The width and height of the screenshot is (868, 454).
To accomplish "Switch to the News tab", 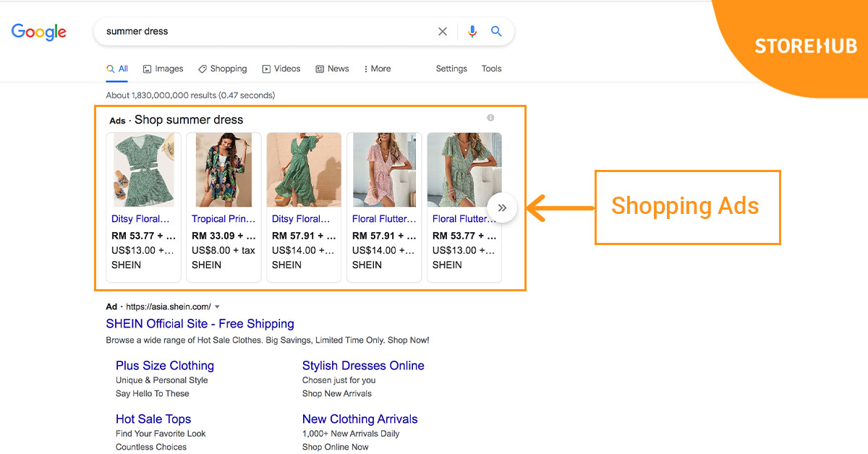I will [333, 69].
